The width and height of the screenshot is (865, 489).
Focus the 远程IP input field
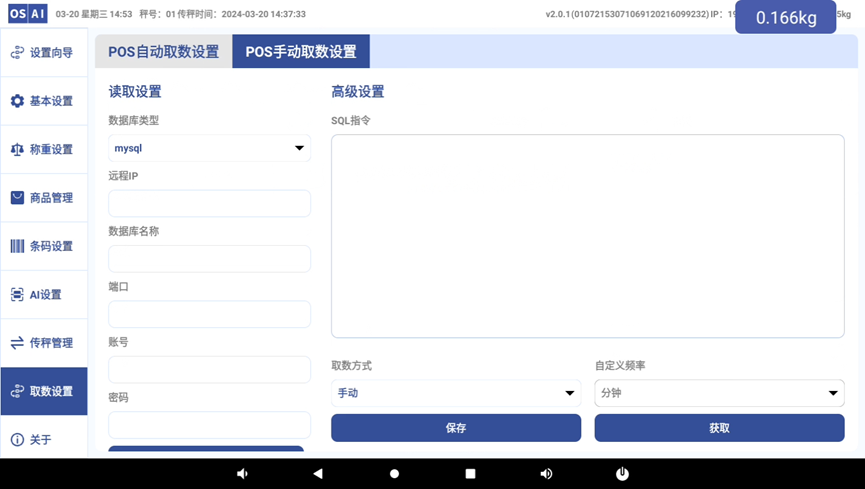209,204
